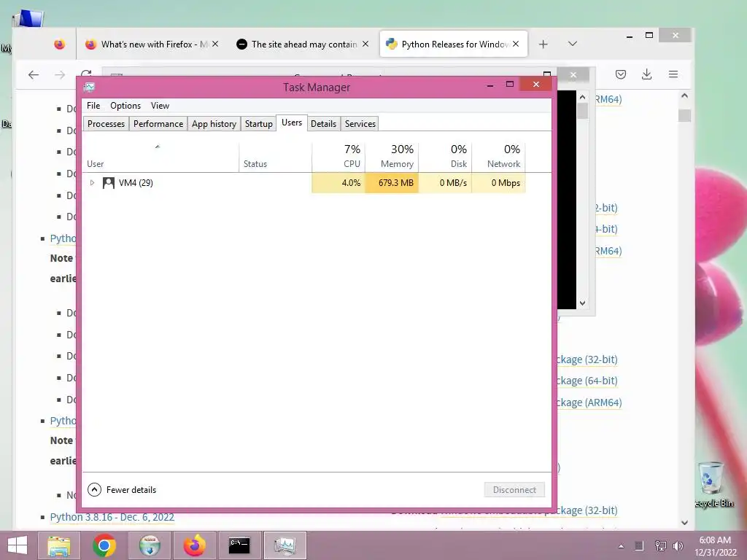Viewport: 747px width, 560px height.
Task: Open the clock showing 6:08 AM
Action: (x=715, y=546)
